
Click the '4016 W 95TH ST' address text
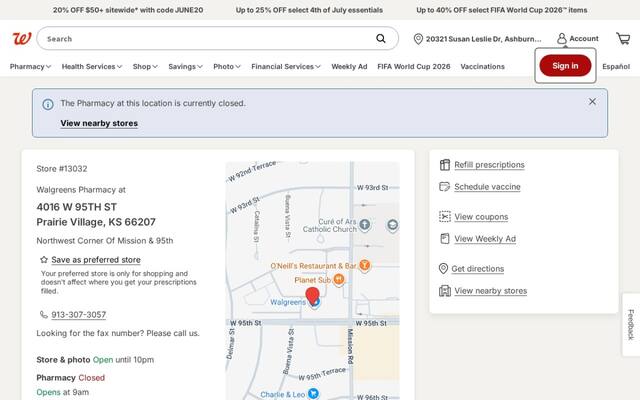pos(77,207)
